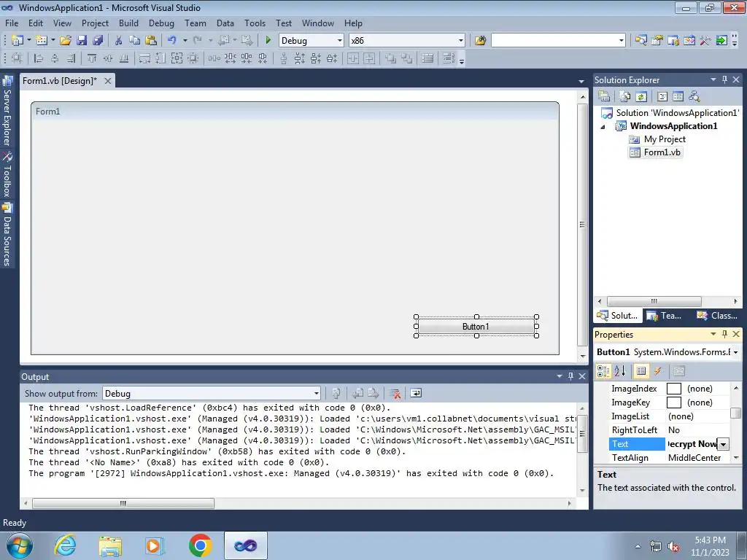
Task: Open the Undo history dropdown arrow
Action: coord(185,41)
